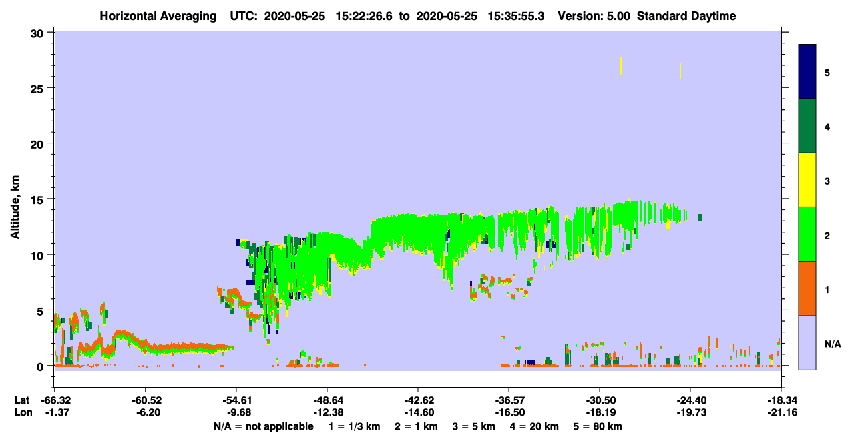Click the bright green color bar segment labeled 2
Viewport: 868px width, 445px height.
(x=807, y=234)
